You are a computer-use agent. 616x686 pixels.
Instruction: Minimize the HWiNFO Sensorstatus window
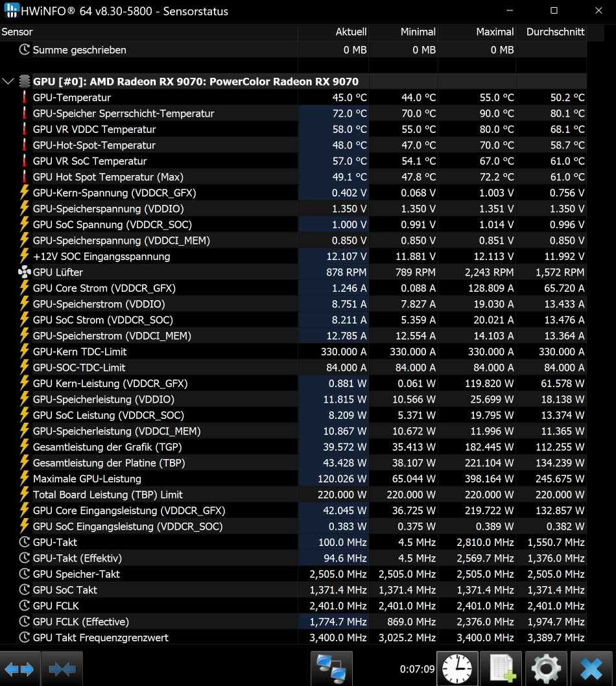(x=509, y=10)
